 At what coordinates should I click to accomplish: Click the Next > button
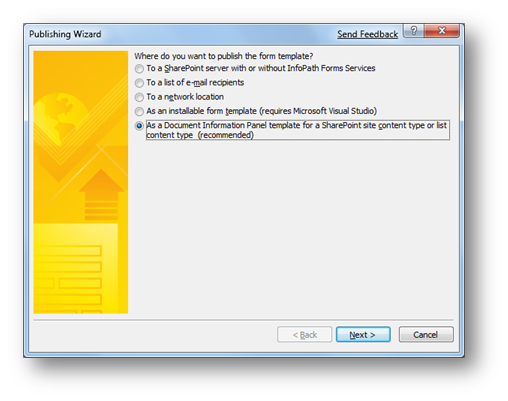(363, 334)
